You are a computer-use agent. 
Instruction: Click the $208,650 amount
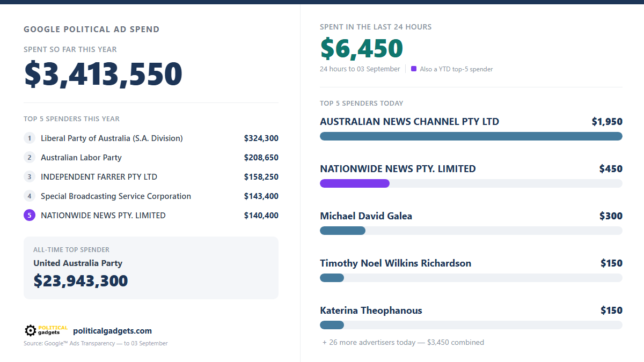[261, 158]
